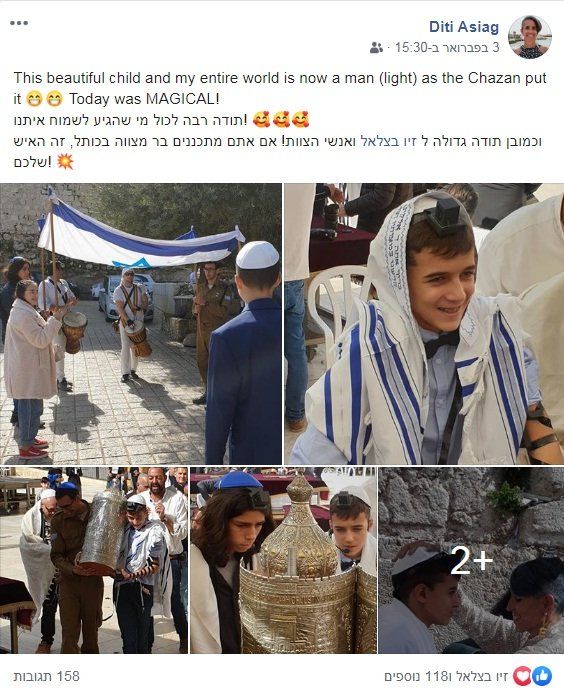Open the post timestamp 3 בפברואר ב-15:30
This screenshot has height=695, width=564.
[x=447, y=47]
